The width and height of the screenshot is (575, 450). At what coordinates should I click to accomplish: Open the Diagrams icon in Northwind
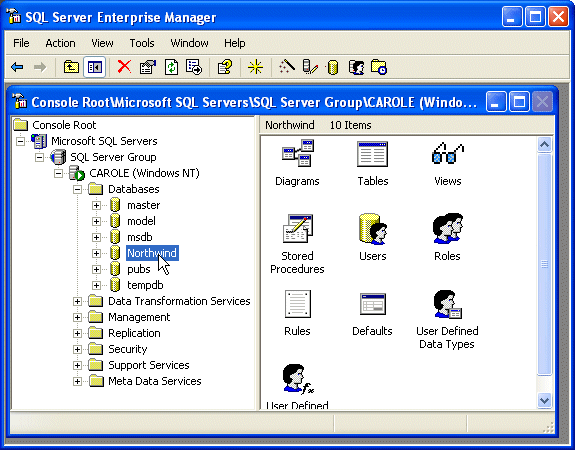(x=297, y=153)
